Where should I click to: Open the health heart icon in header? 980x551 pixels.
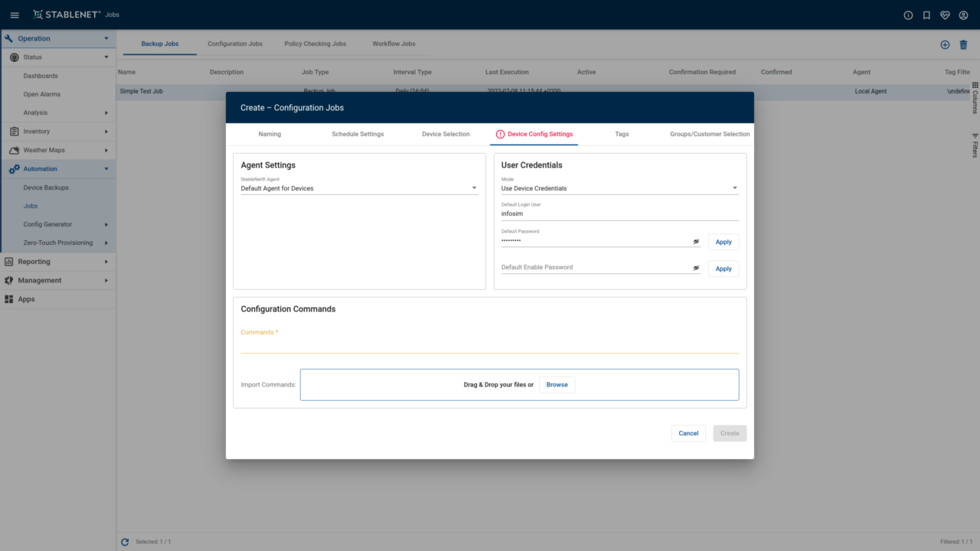tap(945, 15)
